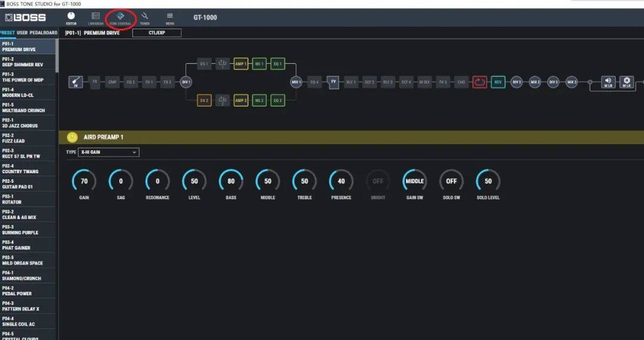Select preset P04-4 SINGLE COIL AC

pos(27,322)
